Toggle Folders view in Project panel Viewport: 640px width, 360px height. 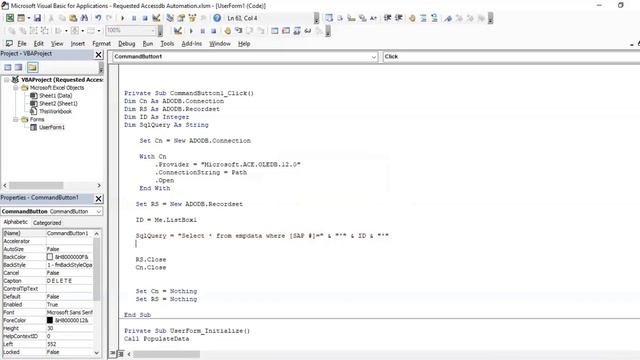(33, 67)
